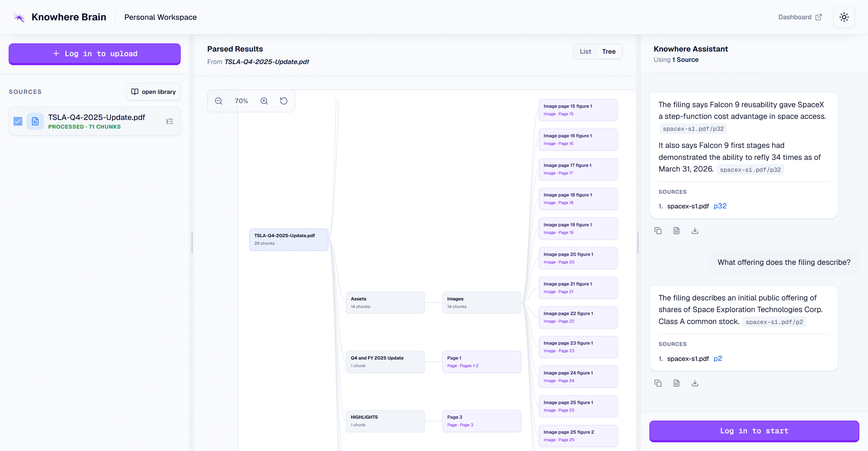
Task: Switch to the Tree view tab
Action: (608, 52)
